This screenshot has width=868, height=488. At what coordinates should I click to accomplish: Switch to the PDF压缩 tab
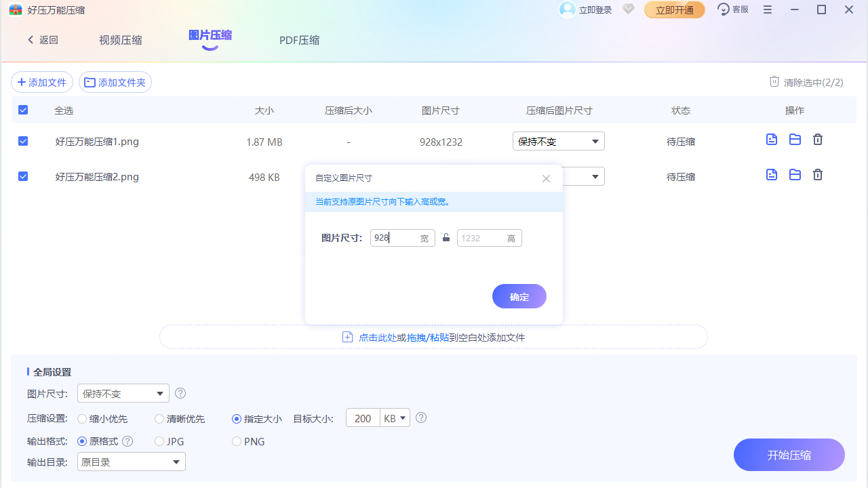click(299, 40)
